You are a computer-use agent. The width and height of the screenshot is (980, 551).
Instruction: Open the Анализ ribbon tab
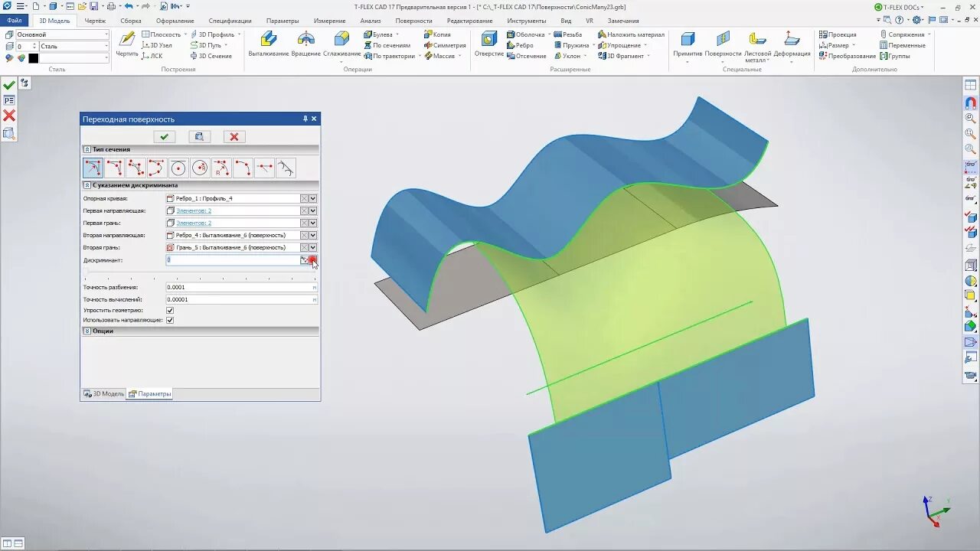pyautogui.click(x=371, y=21)
